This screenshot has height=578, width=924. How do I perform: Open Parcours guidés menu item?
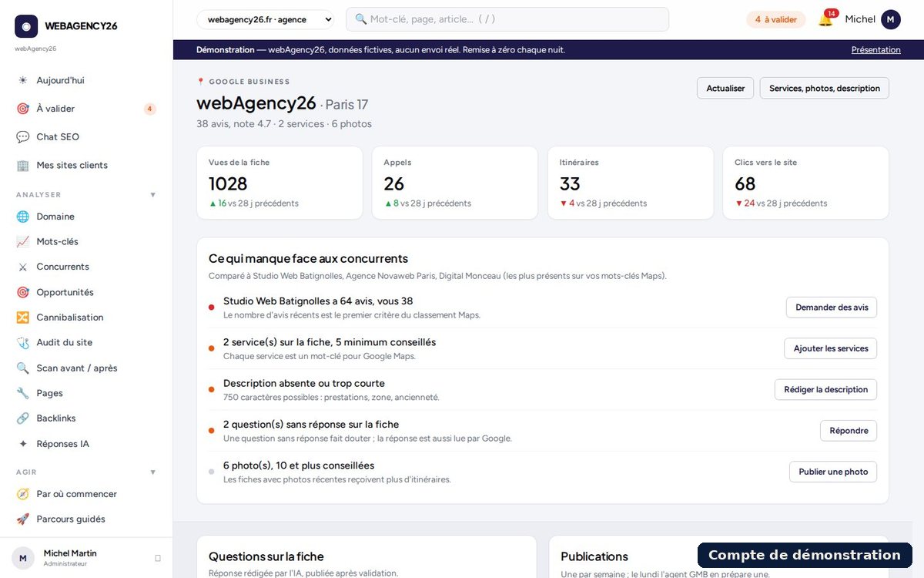point(86,519)
